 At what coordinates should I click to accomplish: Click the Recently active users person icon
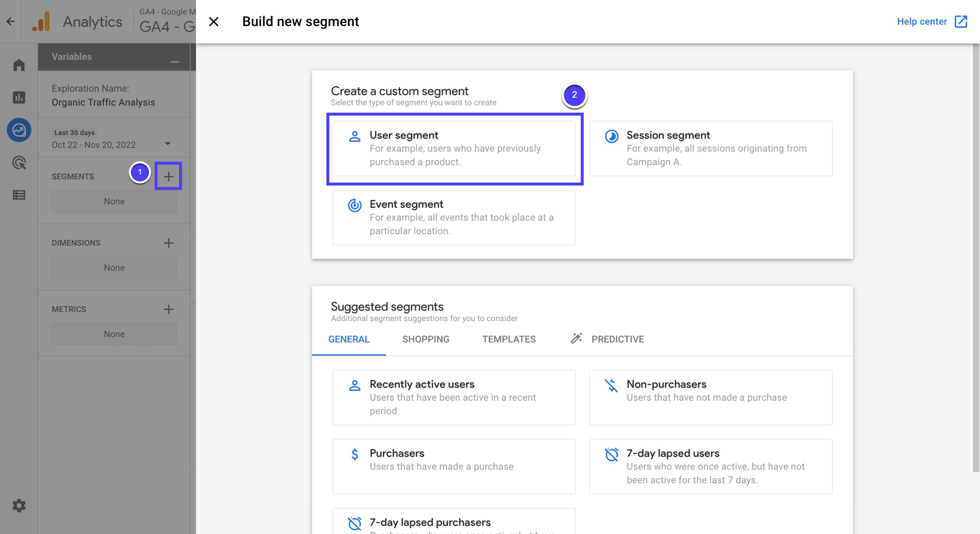tap(355, 385)
